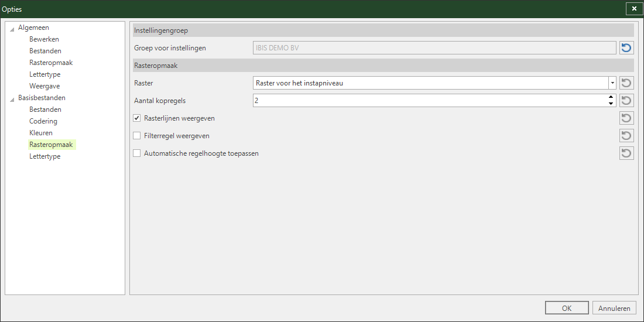Confirm with the OK button
Image resolution: width=644 pixels, height=322 pixels.
pos(567,309)
